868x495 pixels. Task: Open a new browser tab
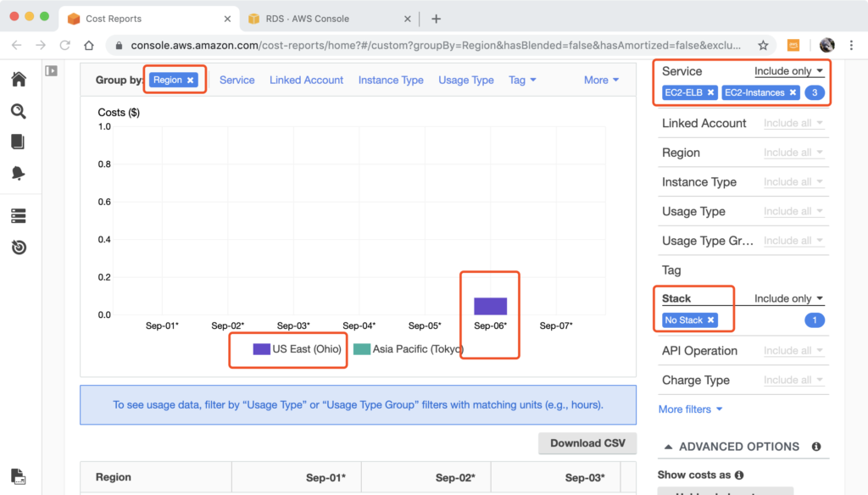(437, 19)
